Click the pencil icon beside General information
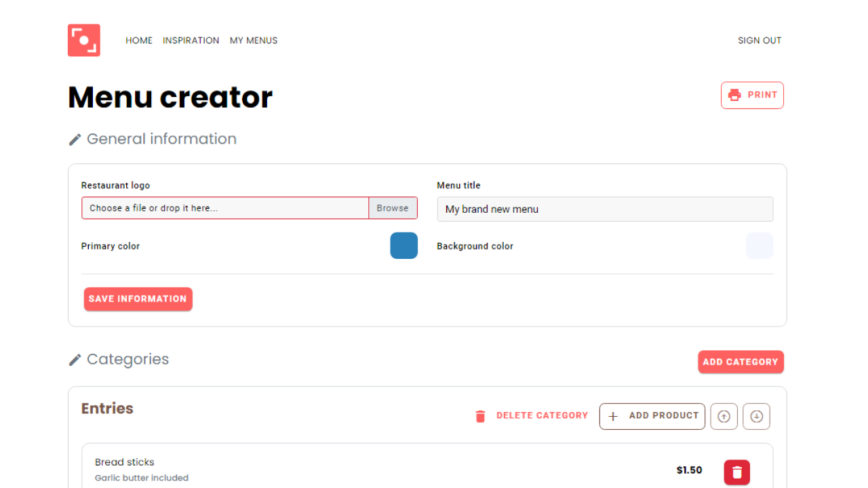This screenshot has height=488, width=868. [x=75, y=140]
